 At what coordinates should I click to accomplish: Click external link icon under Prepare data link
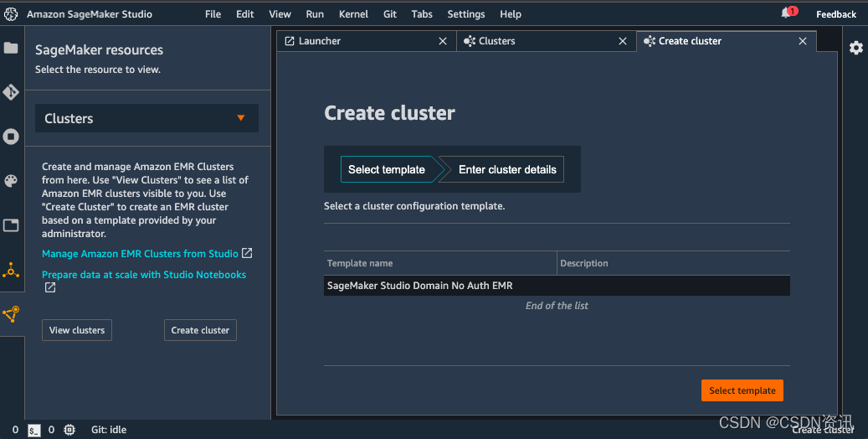click(50, 287)
